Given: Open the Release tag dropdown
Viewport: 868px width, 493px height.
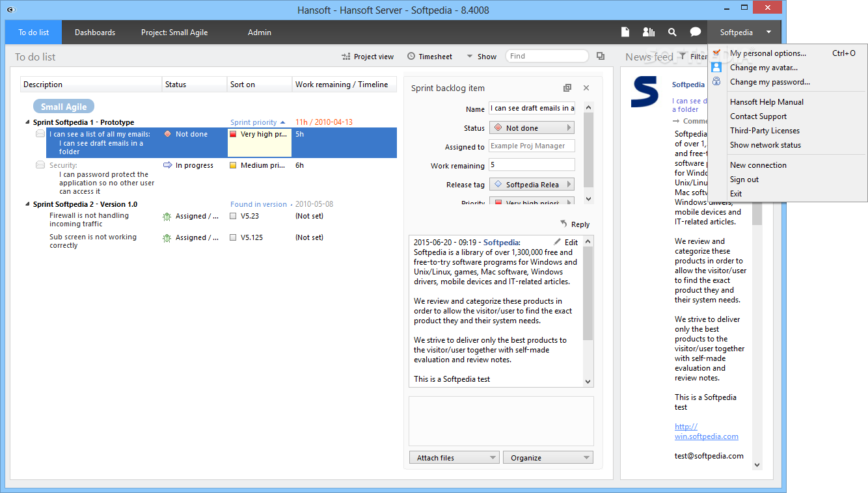Looking at the screenshot, I should (x=532, y=185).
